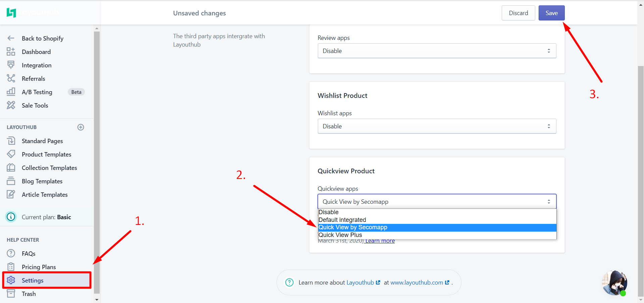Select the Disable option in Quickview list
The width and height of the screenshot is (644, 303).
coord(437,212)
